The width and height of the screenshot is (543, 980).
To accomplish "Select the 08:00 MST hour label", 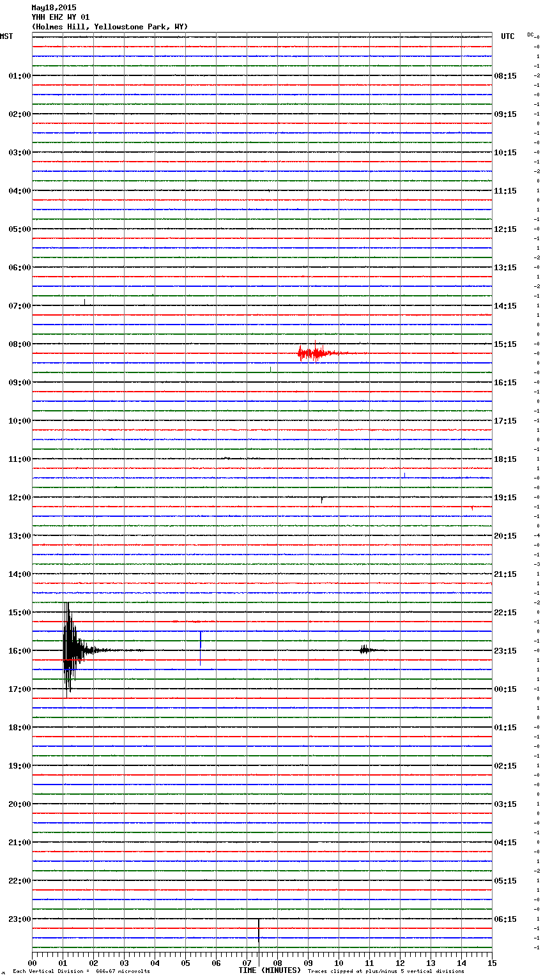I will tap(20, 344).
